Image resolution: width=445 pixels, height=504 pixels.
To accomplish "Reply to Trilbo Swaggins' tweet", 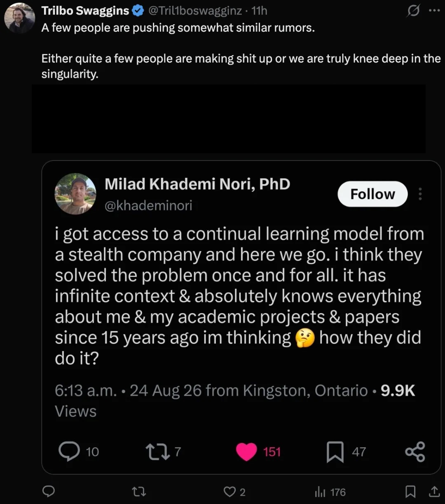I will click(49, 492).
